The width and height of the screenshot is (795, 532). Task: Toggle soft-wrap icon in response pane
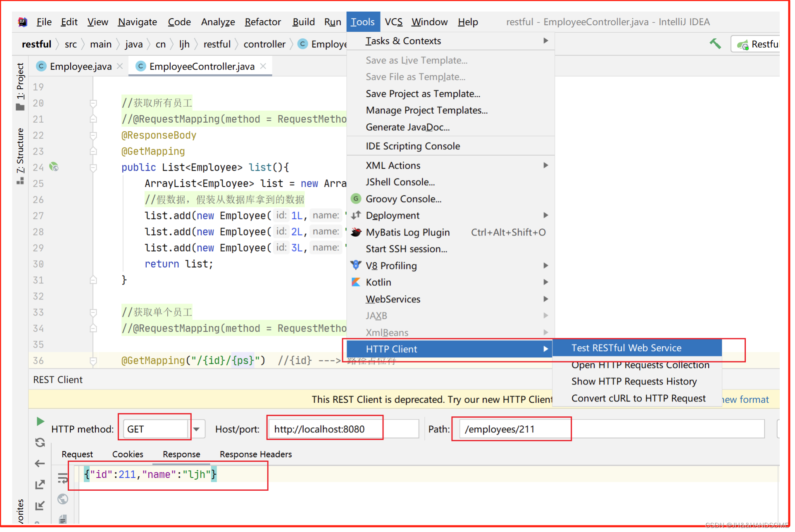(63, 478)
